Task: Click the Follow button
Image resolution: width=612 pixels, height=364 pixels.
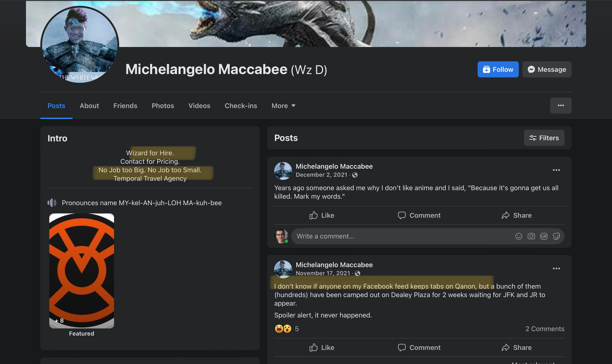Action: pos(498,69)
